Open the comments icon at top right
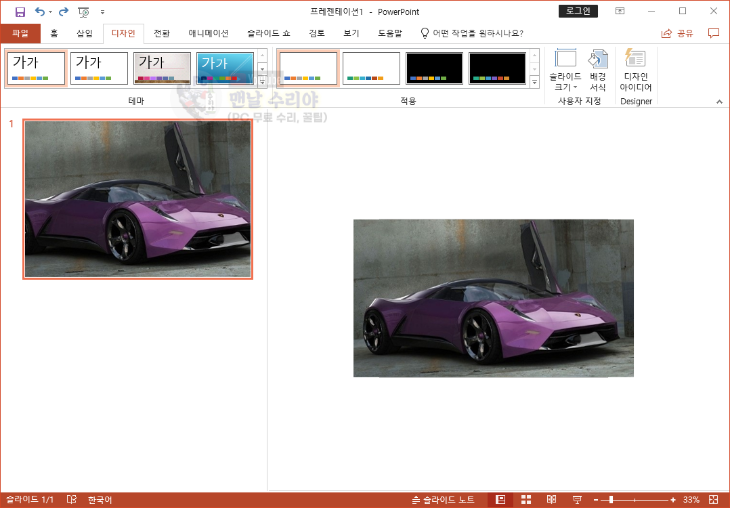 [x=713, y=33]
